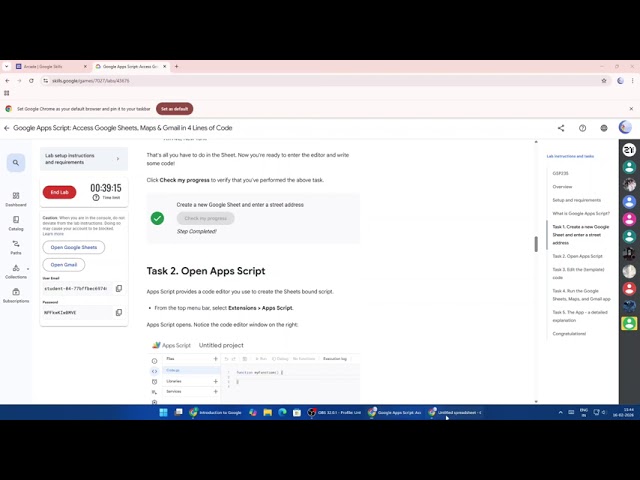Expand Lab setup instructions and requirements
Screen dimensions: 640x480
pos(84,159)
